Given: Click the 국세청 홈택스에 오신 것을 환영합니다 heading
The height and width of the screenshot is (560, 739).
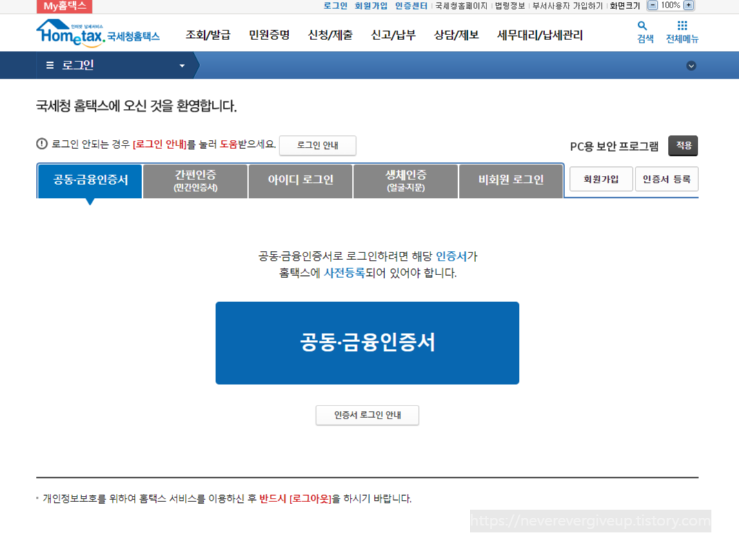Looking at the screenshot, I should 136,106.
